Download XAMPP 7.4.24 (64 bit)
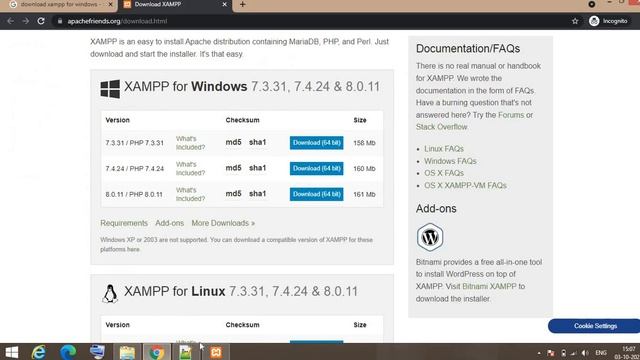 pyautogui.click(x=316, y=169)
